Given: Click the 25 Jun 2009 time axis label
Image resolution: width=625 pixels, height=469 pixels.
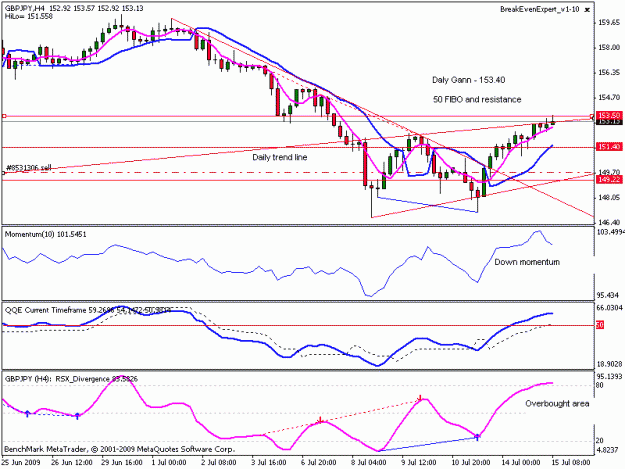Looking at the screenshot, I should coord(20,463).
